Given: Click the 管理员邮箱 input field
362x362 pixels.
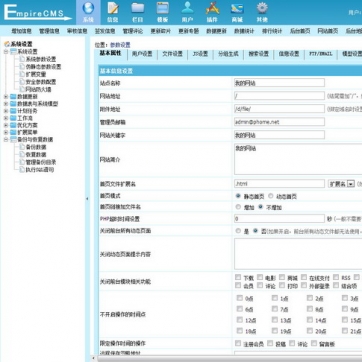Looking at the screenshot, I should 279,122.
